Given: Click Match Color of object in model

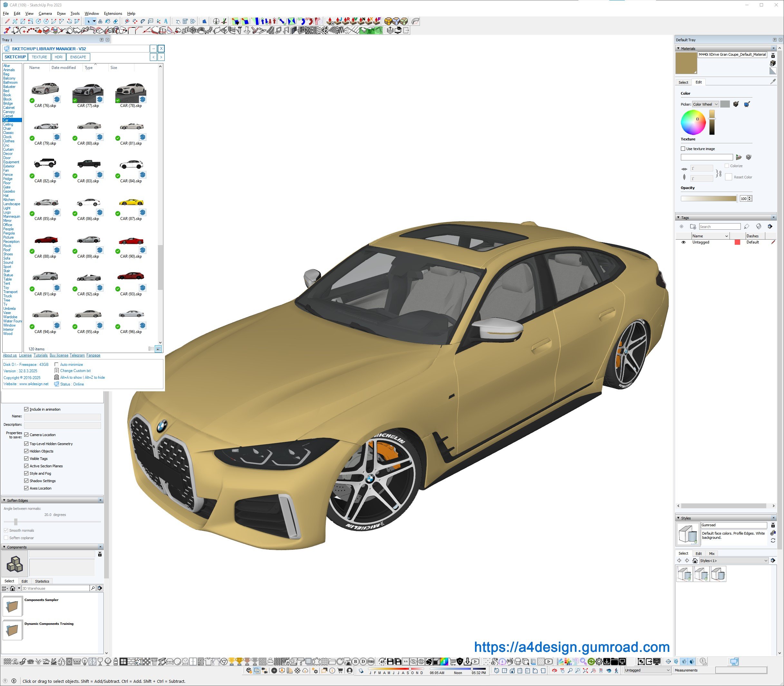Looking at the screenshot, I should tap(736, 104).
